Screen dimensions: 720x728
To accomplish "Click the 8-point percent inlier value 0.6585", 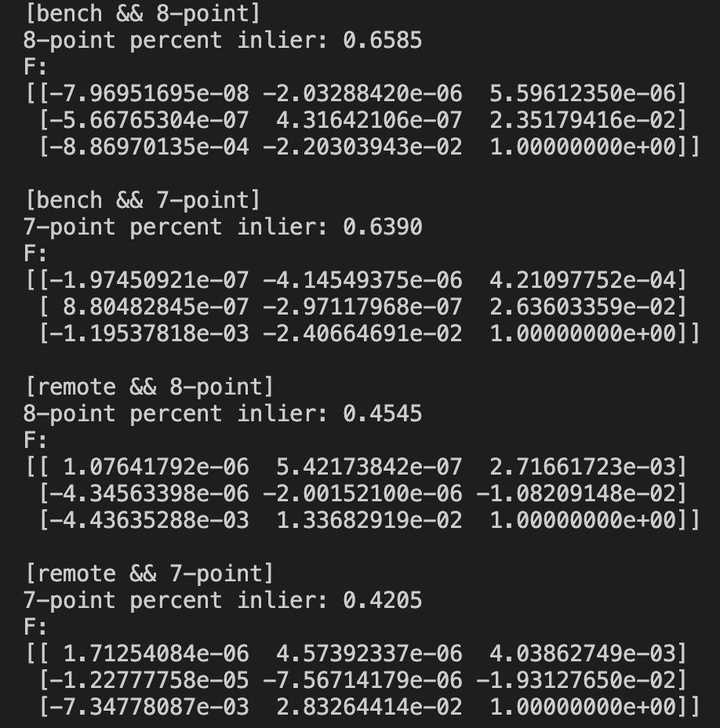I will [x=383, y=40].
